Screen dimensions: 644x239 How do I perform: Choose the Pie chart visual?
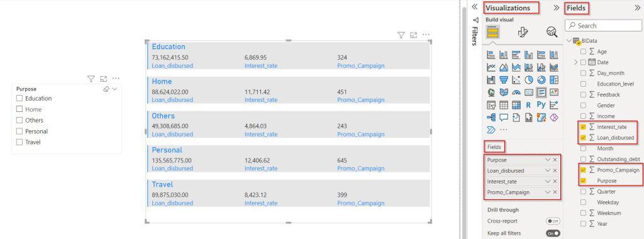(x=529, y=80)
